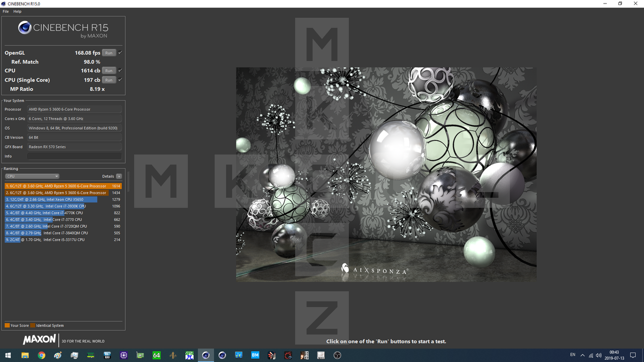644x362 pixels.
Task: Open the Windows Start menu
Action: (x=8, y=355)
